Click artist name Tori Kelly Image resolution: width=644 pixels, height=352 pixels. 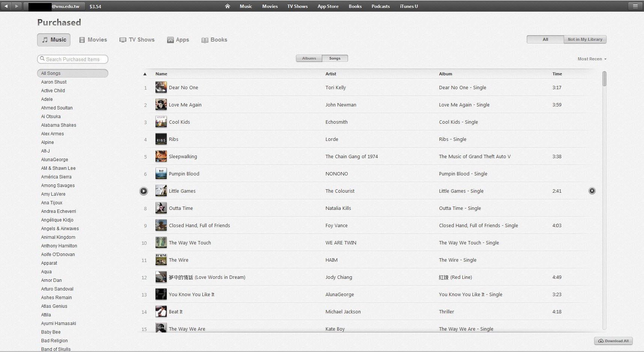tap(336, 88)
